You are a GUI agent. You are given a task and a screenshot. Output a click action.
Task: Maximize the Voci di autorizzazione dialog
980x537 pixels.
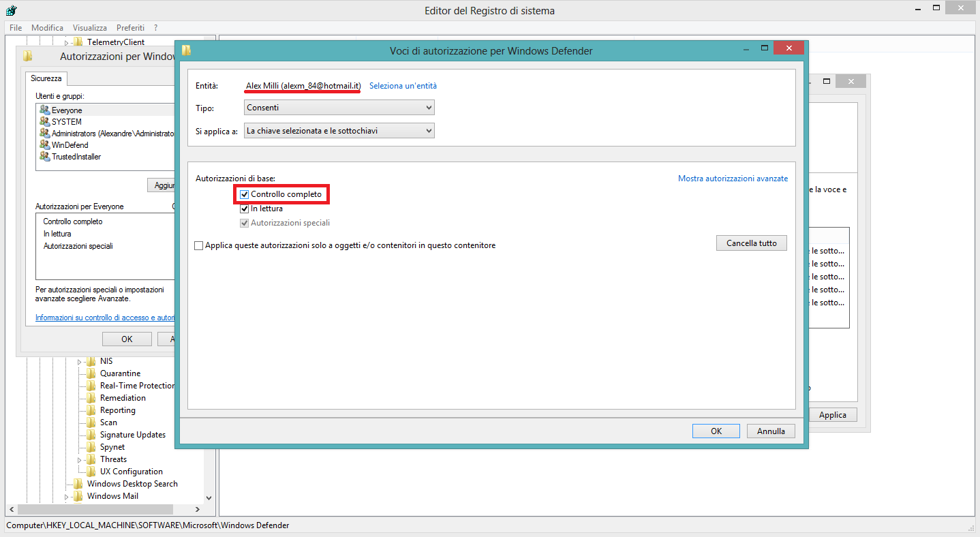pyautogui.click(x=765, y=48)
